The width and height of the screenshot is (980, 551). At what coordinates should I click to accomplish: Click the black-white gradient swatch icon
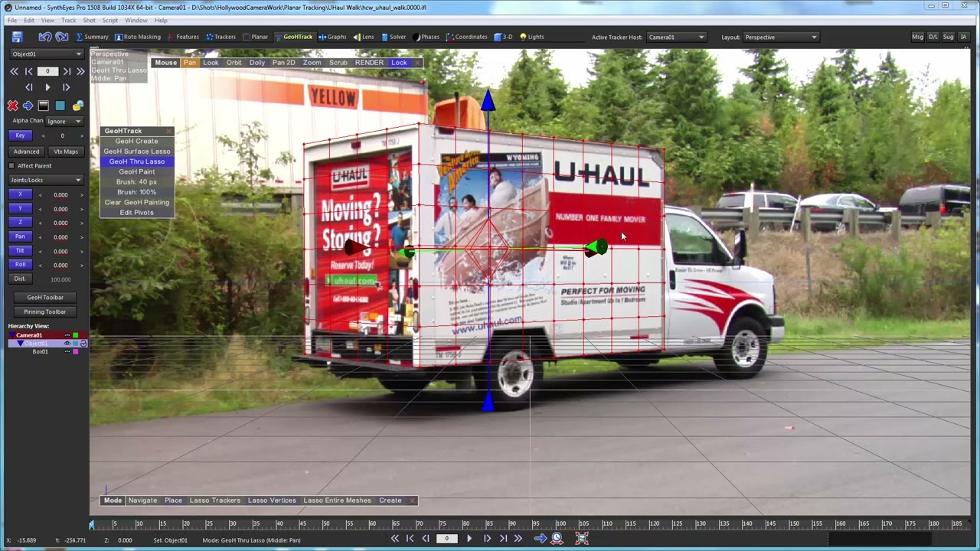tap(44, 106)
